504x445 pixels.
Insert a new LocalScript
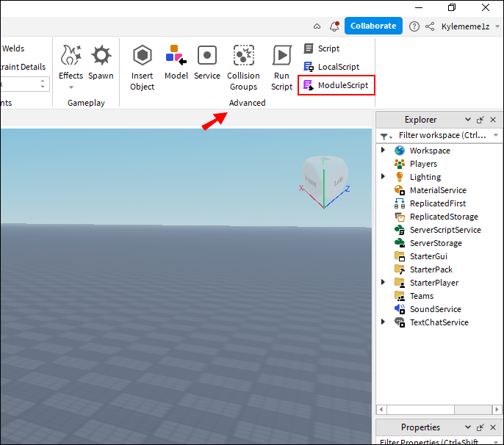[331, 67]
